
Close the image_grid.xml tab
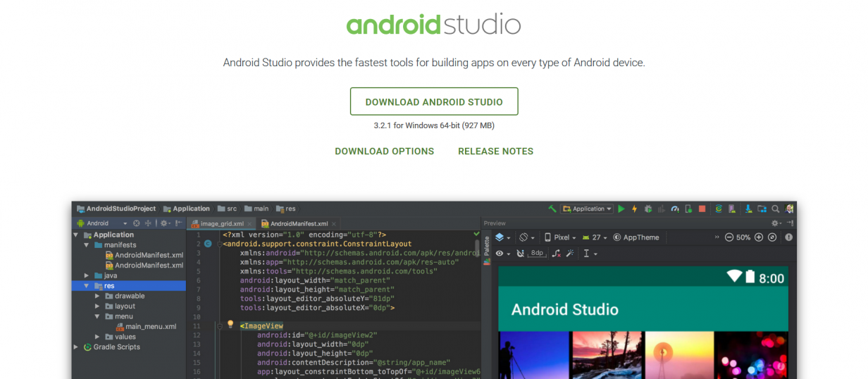[x=249, y=223]
